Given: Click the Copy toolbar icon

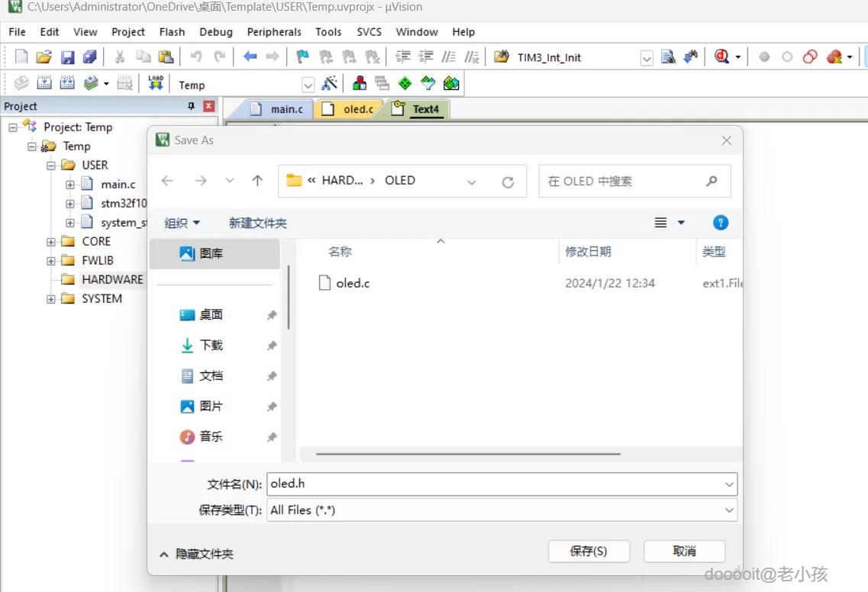Looking at the screenshot, I should [144, 56].
